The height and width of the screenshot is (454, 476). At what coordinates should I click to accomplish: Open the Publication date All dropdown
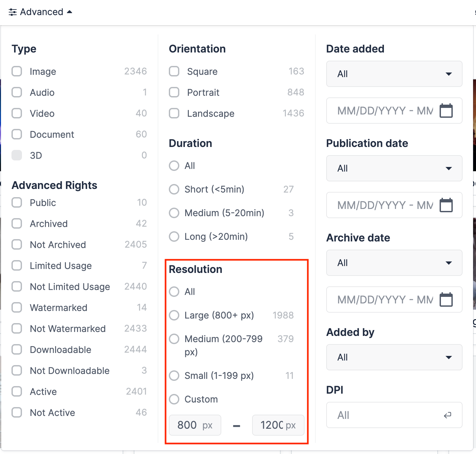(394, 168)
